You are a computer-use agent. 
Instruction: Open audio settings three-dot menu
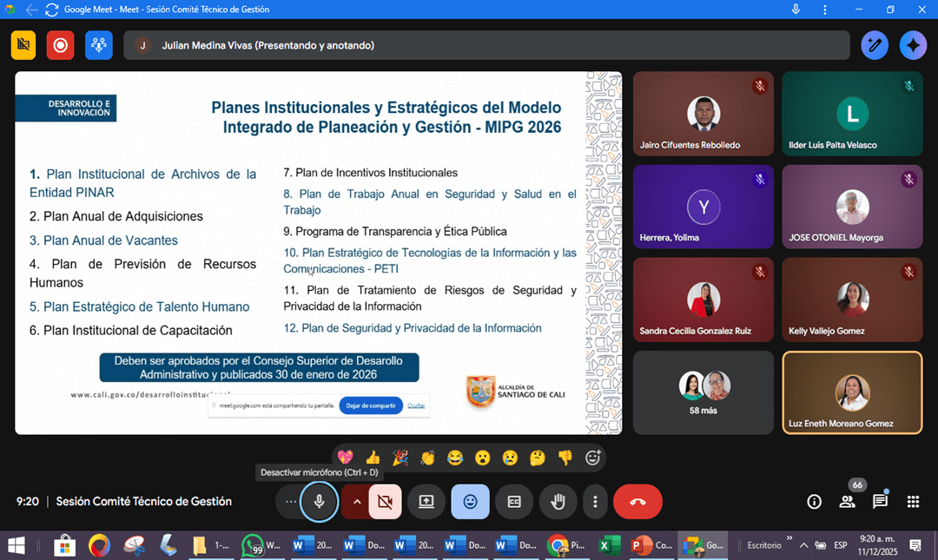click(290, 502)
